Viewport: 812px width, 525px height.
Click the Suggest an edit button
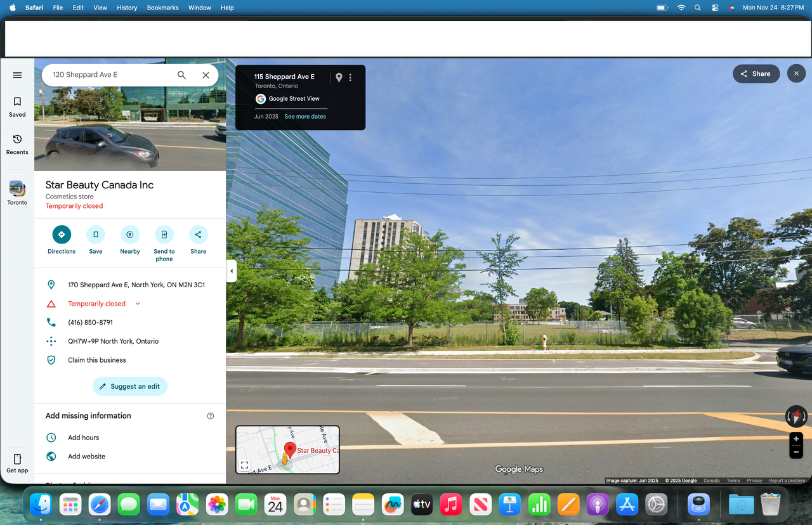(x=130, y=386)
